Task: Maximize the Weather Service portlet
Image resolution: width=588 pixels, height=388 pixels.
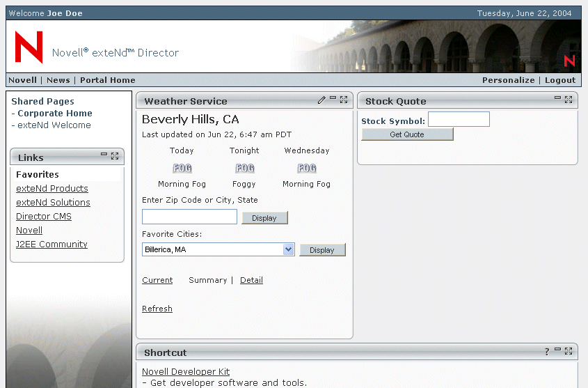Action: tap(344, 100)
